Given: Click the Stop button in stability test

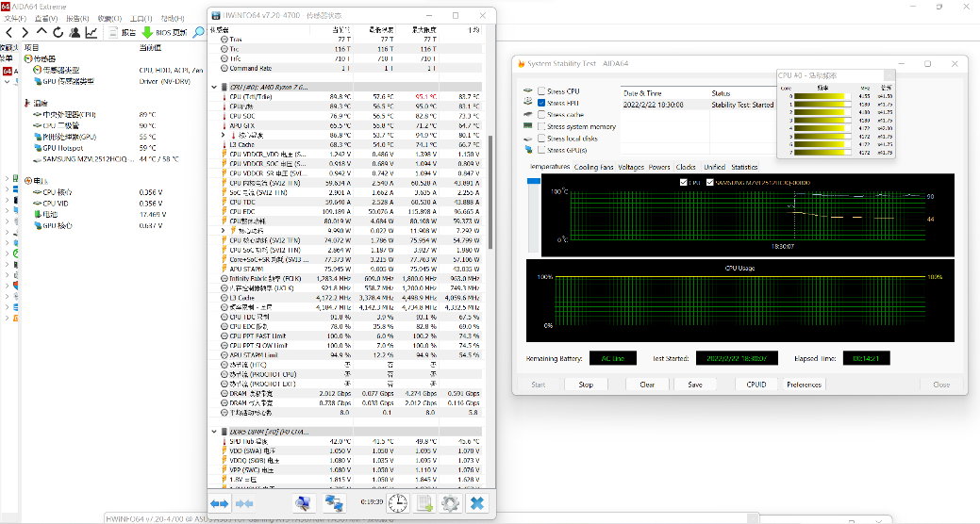Looking at the screenshot, I should tap(586, 385).
